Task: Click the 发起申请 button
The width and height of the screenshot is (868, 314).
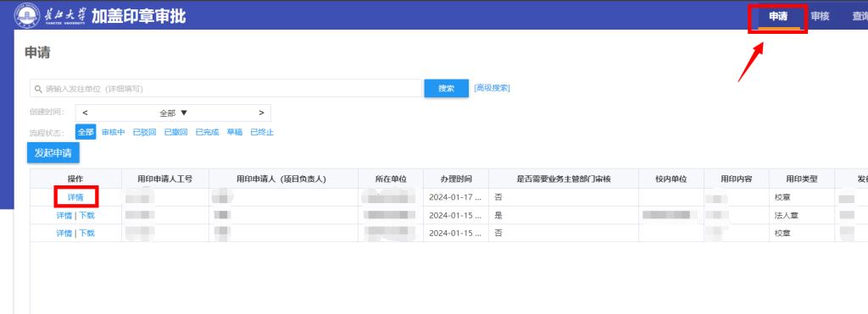Action: (x=53, y=153)
